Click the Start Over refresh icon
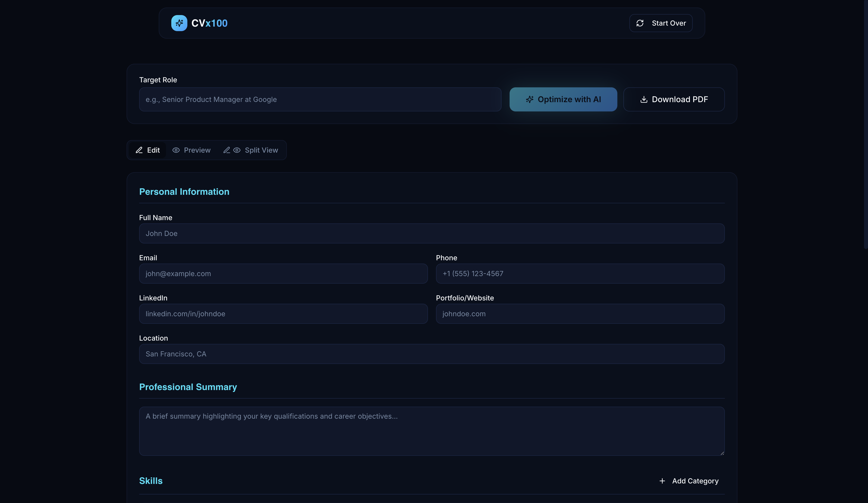Screen dimensions: 868x503 640,23
